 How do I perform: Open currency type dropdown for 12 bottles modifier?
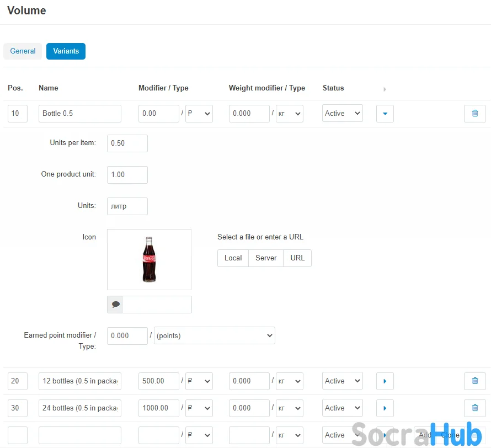click(x=199, y=381)
